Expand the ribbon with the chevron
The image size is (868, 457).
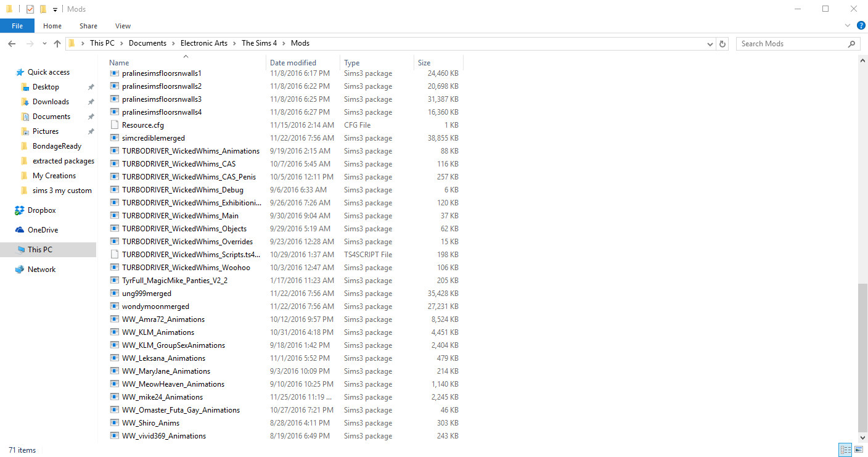(848, 26)
